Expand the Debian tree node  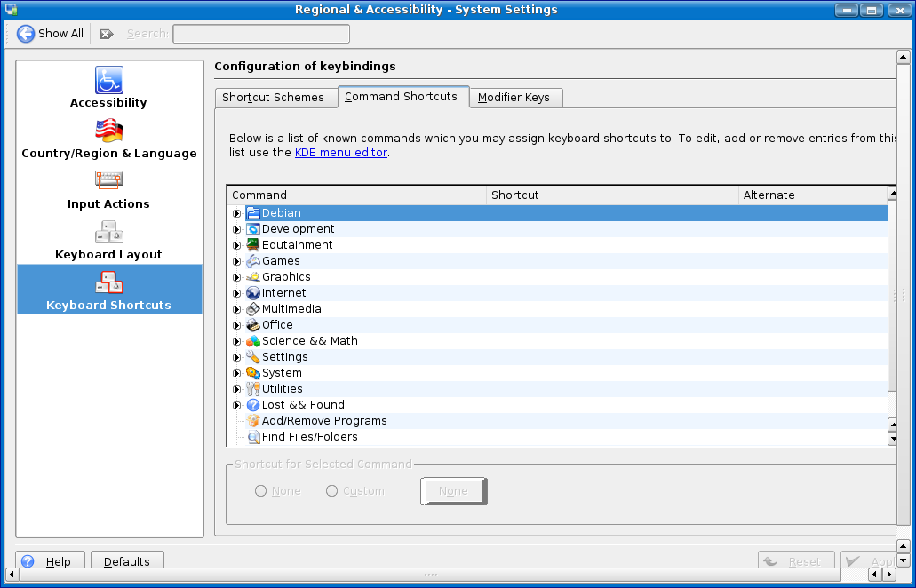pyautogui.click(x=236, y=213)
